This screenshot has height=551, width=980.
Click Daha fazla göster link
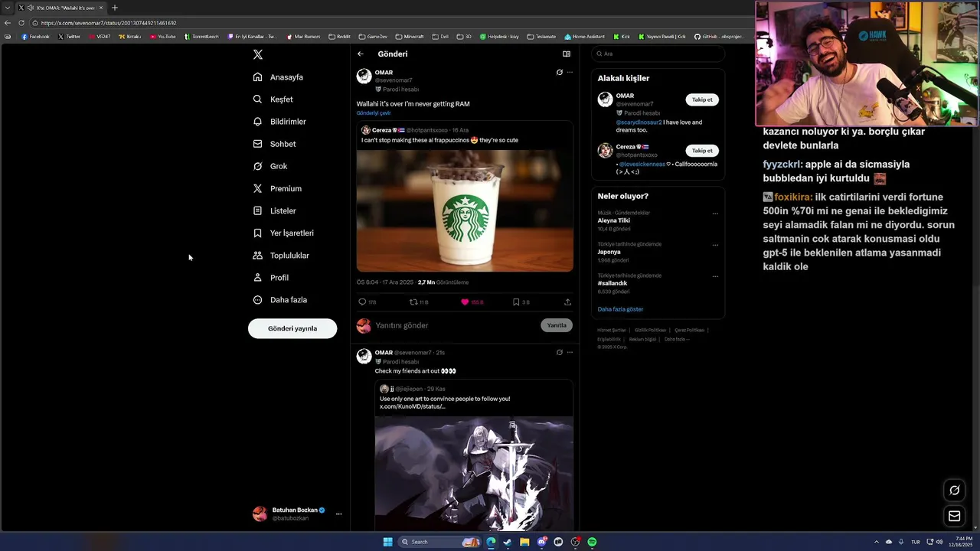tap(620, 309)
